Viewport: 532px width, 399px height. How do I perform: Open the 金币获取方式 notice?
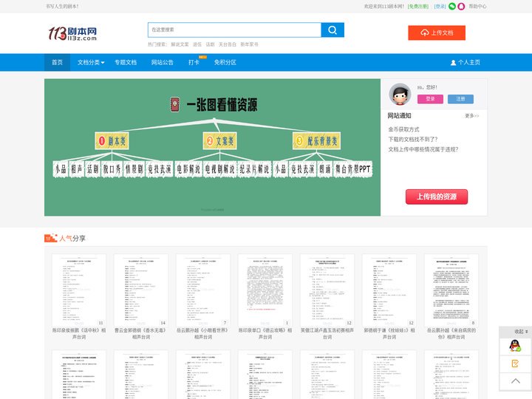[403, 129]
